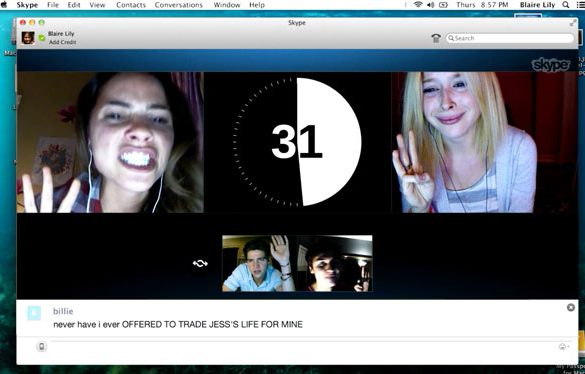Open the Conversations menu

click(179, 5)
